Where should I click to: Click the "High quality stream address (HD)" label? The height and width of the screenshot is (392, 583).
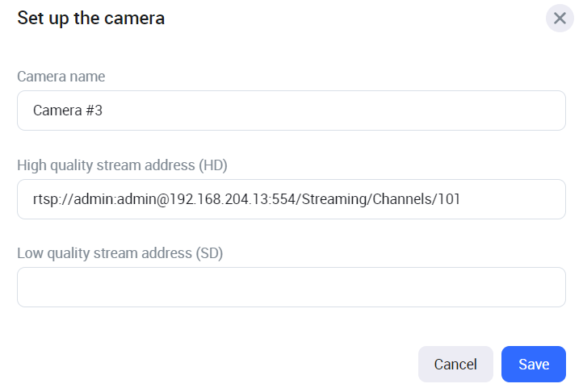(122, 165)
